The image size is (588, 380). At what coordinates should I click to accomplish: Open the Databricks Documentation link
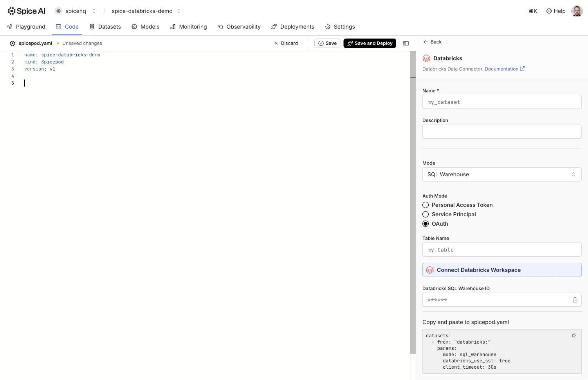pos(504,69)
